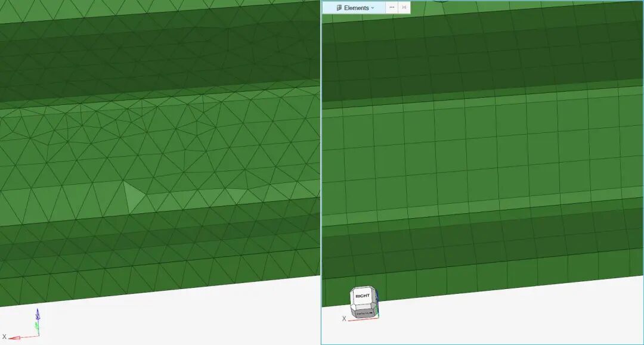This screenshot has height=345, width=644.
Task: Open the three-dot overflow menu
Action: pyautogui.click(x=392, y=7)
